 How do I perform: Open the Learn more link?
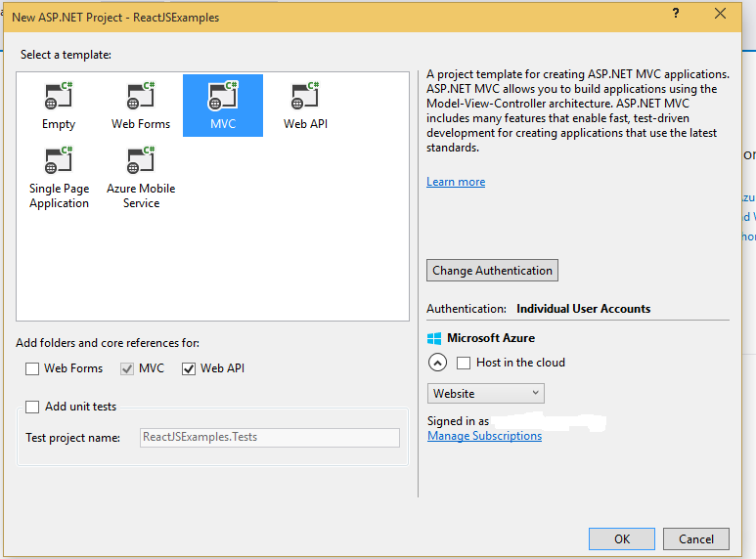456,182
